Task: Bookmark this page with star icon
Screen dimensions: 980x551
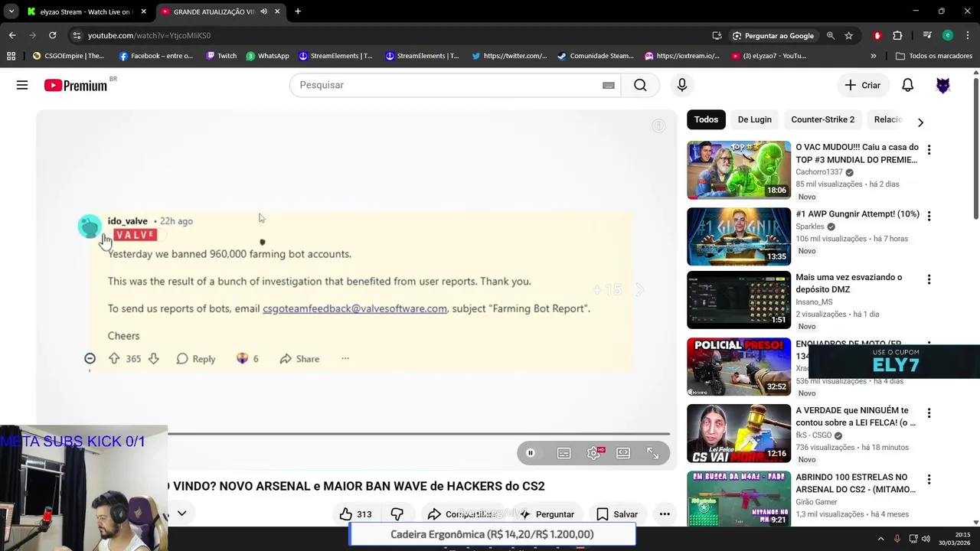Action: 848,35
